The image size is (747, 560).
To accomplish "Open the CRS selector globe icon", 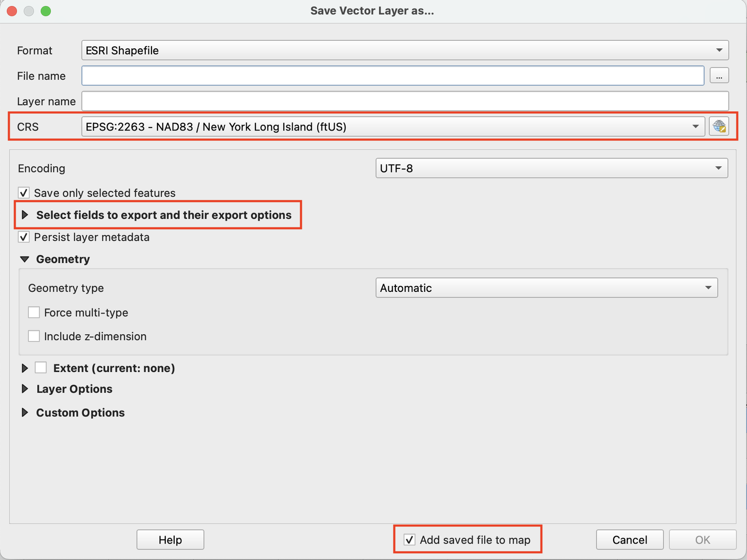I will [x=719, y=126].
